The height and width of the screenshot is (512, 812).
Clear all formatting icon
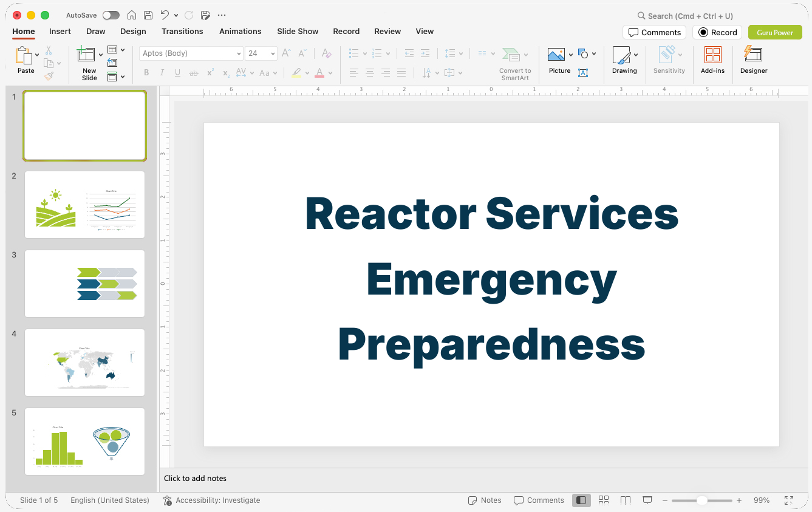click(326, 53)
